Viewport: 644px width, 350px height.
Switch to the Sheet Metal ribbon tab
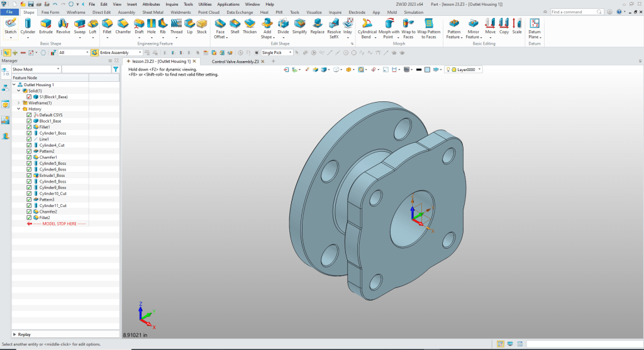[153, 12]
